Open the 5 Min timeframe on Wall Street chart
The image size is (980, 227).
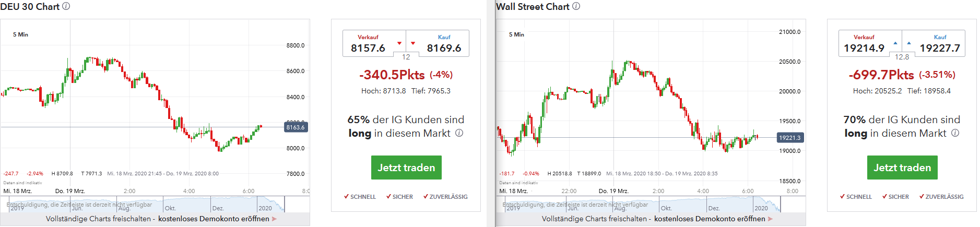517,34
